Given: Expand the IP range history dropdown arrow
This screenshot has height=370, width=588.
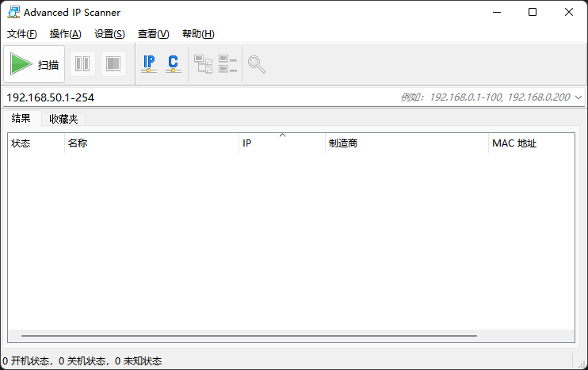Looking at the screenshot, I should point(578,97).
